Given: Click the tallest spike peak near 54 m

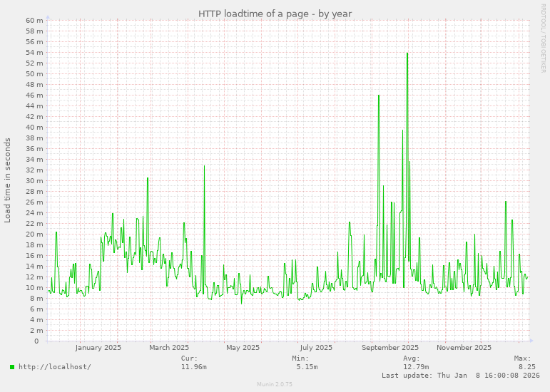Looking at the screenshot, I should pos(407,53).
